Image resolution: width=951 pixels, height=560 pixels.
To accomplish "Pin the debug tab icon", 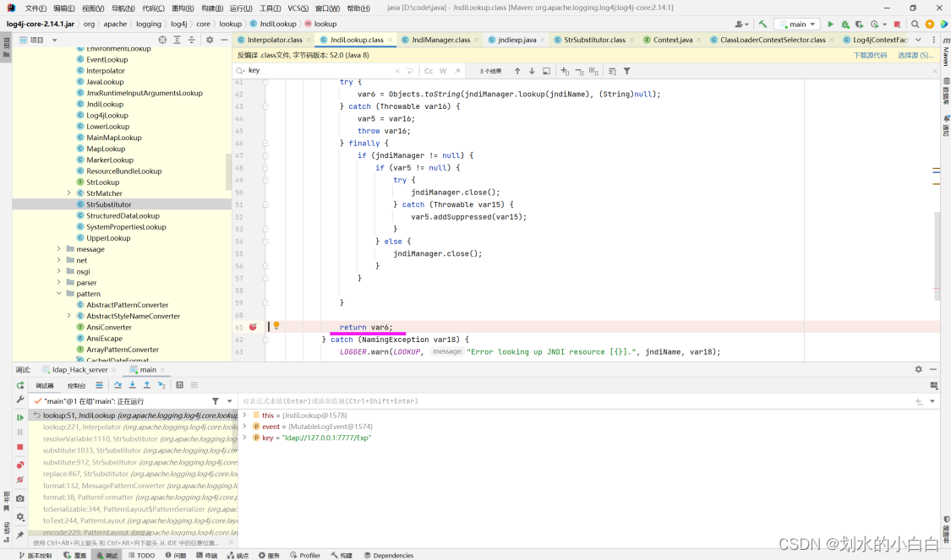I will pos(20,535).
